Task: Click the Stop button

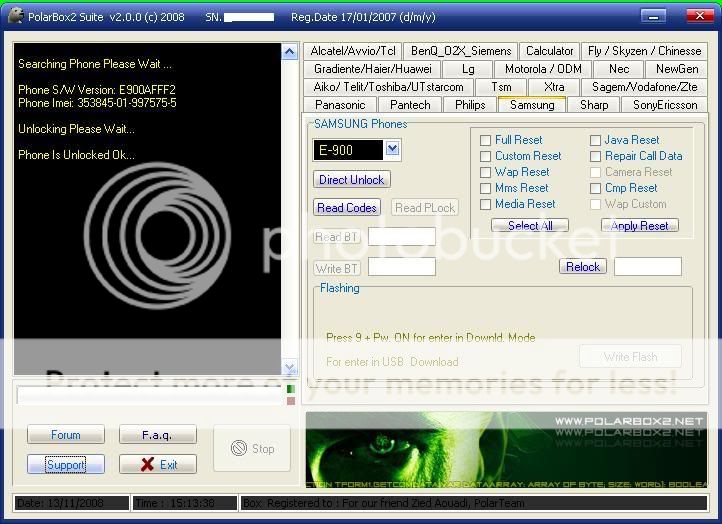Action: [x=252, y=448]
